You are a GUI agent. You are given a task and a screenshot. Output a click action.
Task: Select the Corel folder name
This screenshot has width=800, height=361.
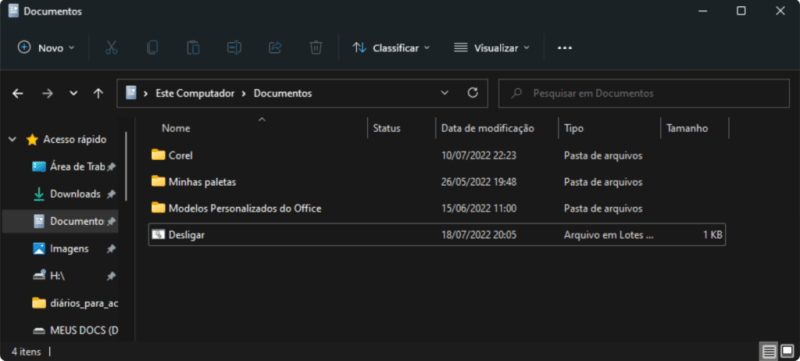click(181, 156)
